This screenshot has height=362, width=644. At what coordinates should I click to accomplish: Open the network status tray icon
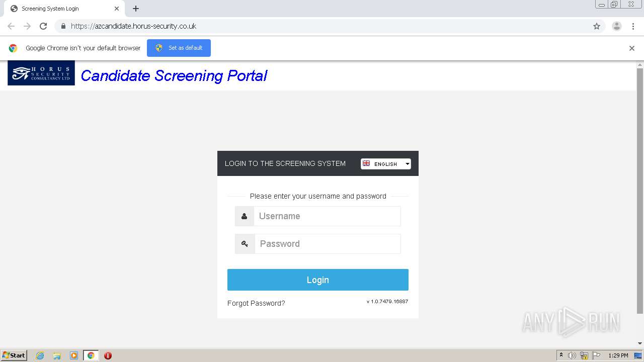tap(584, 355)
